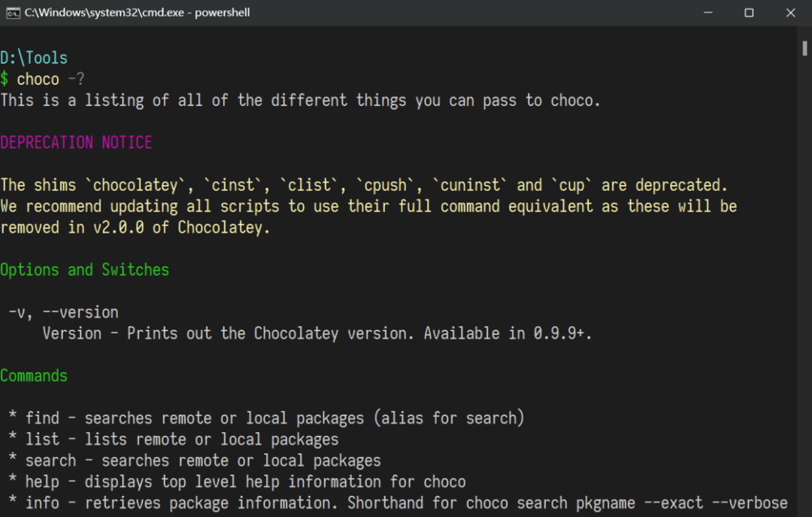Click the 'Options and Switches' heading
Viewport: 812px width, 517px height.
[x=84, y=270]
